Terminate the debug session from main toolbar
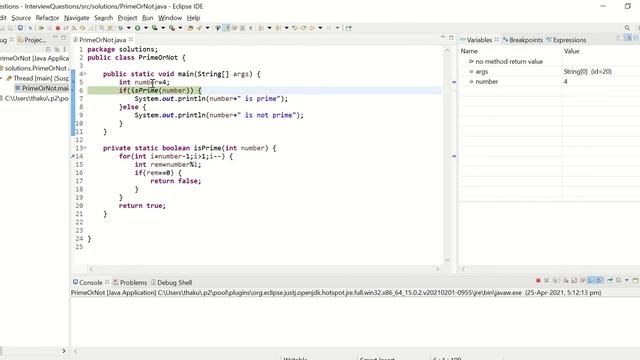 pyautogui.click(x=58, y=28)
